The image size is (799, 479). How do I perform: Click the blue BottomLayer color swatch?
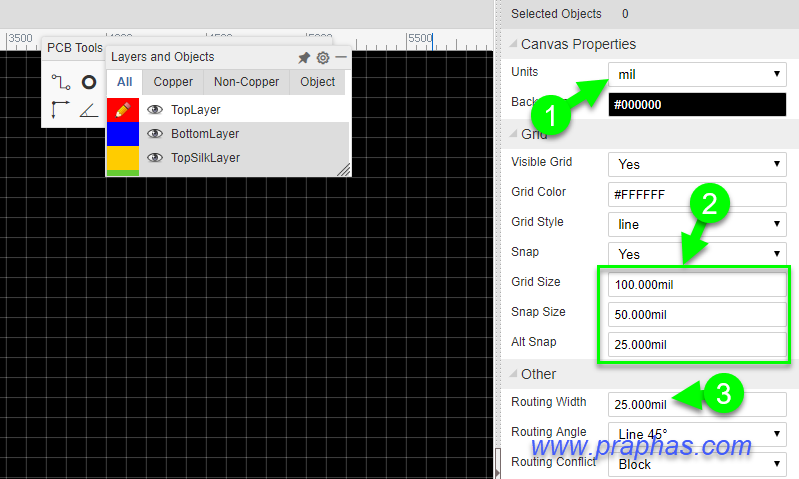(123, 134)
